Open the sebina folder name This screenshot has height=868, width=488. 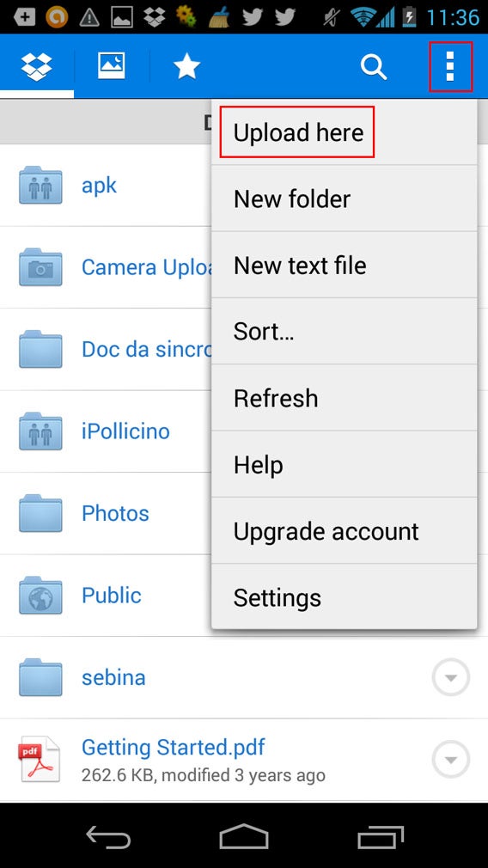113,677
